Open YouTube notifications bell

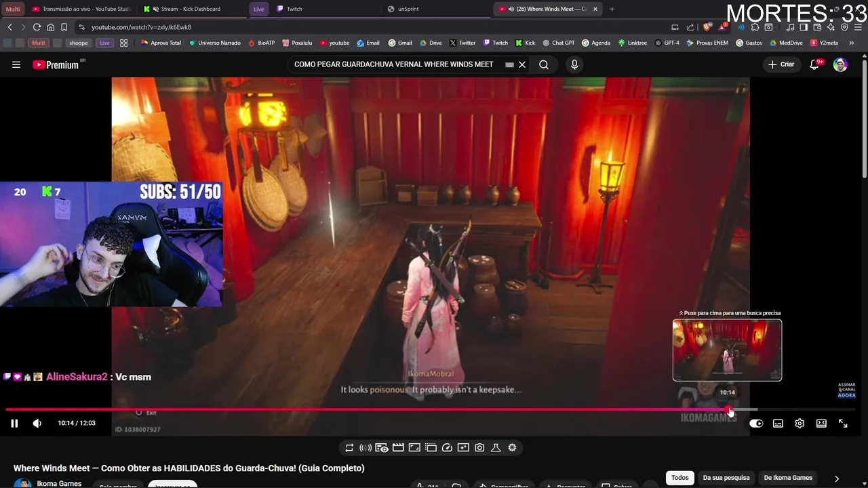tap(815, 64)
